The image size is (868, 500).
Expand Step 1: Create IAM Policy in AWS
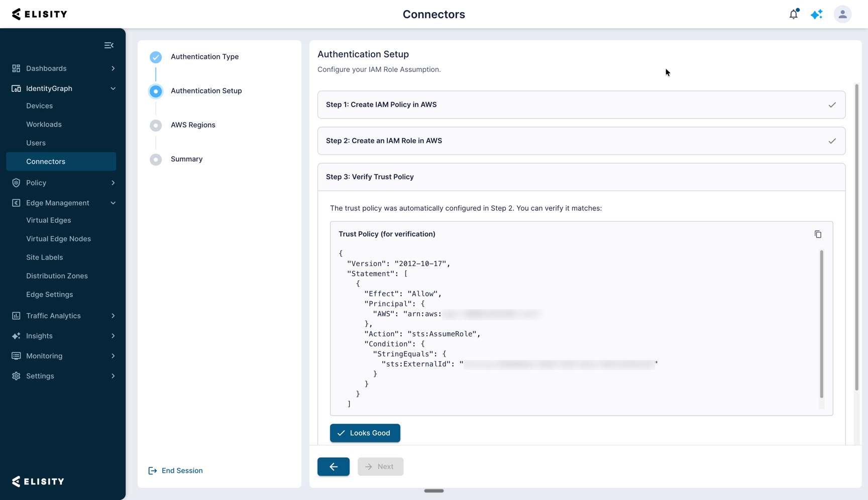click(x=581, y=104)
